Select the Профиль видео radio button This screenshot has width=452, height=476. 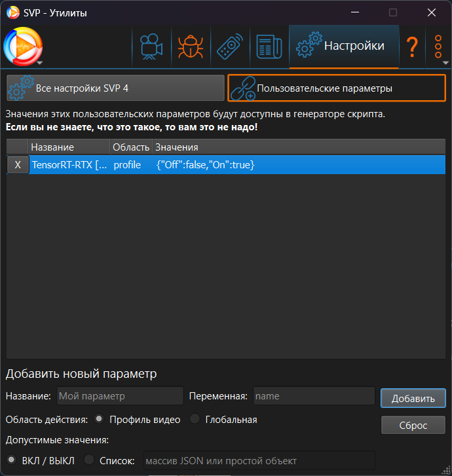click(99, 419)
